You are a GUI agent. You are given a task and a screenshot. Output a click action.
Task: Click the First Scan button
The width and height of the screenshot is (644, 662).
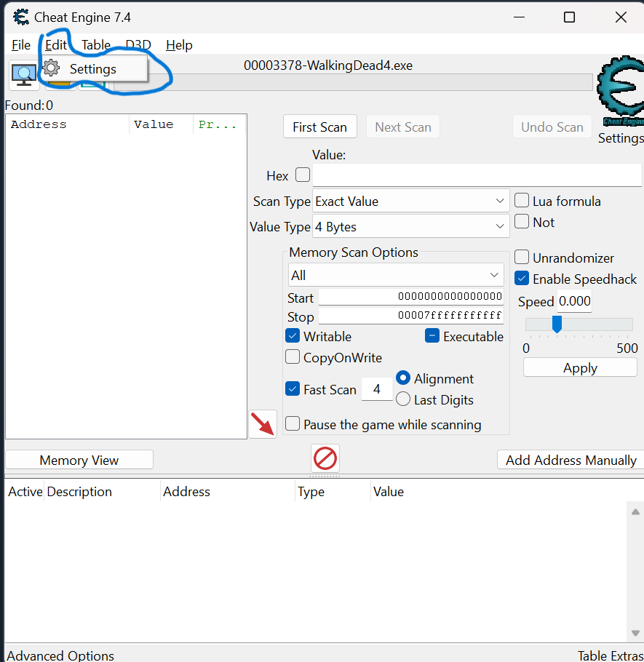[x=319, y=127]
